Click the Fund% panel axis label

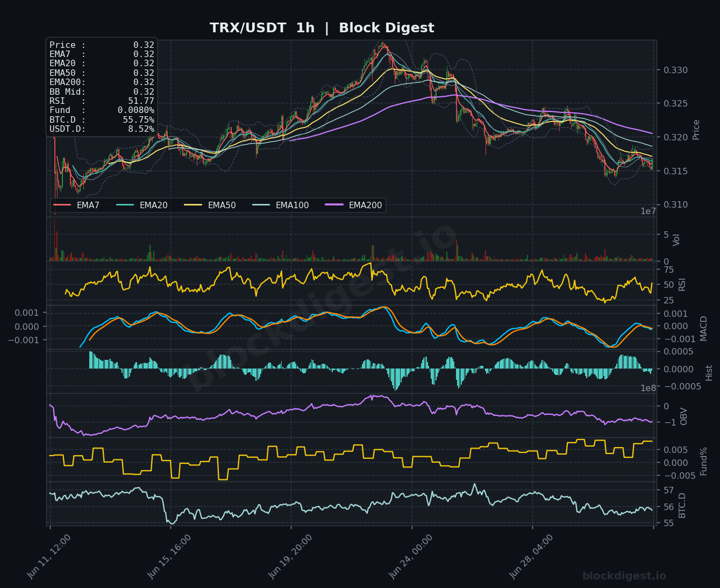[703, 461]
